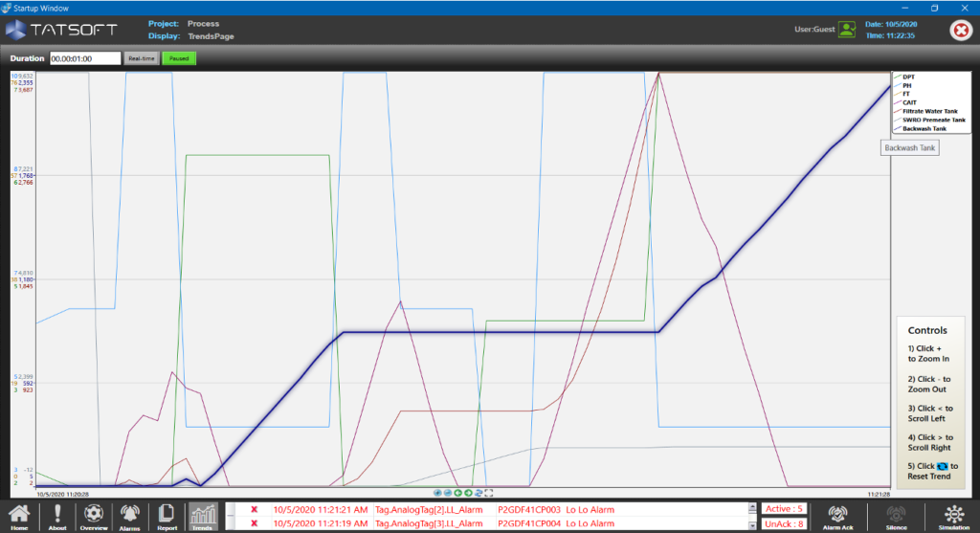Switch trend to Real-time mode
Viewport: 980px width, 533px height.
pyautogui.click(x=142, y=58)
